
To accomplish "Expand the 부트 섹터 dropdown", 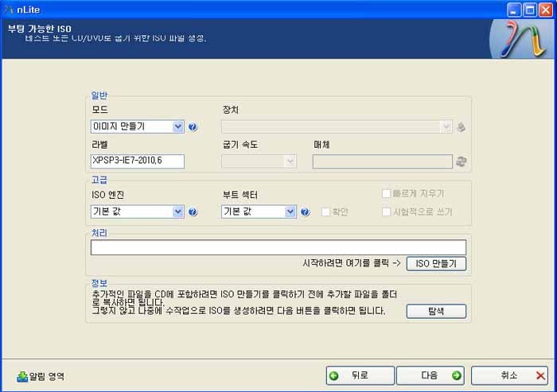I will pos(290,212).
